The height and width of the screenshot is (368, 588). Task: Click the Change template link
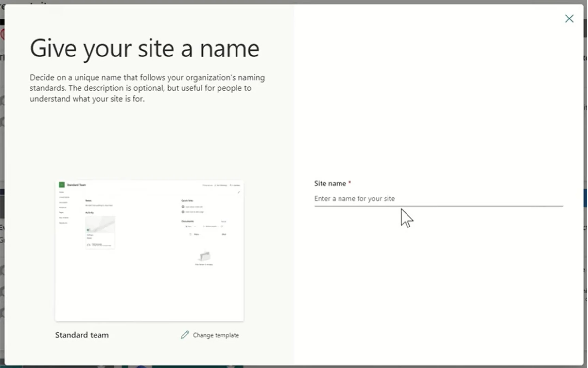coord(216,335)
